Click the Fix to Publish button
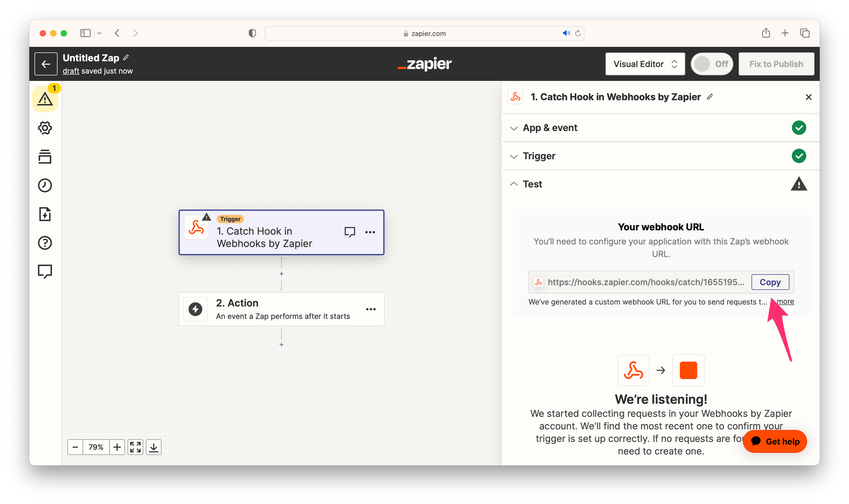Image resolution: width=849 pixels, height=504 pixels. click(x=776, y=64)
